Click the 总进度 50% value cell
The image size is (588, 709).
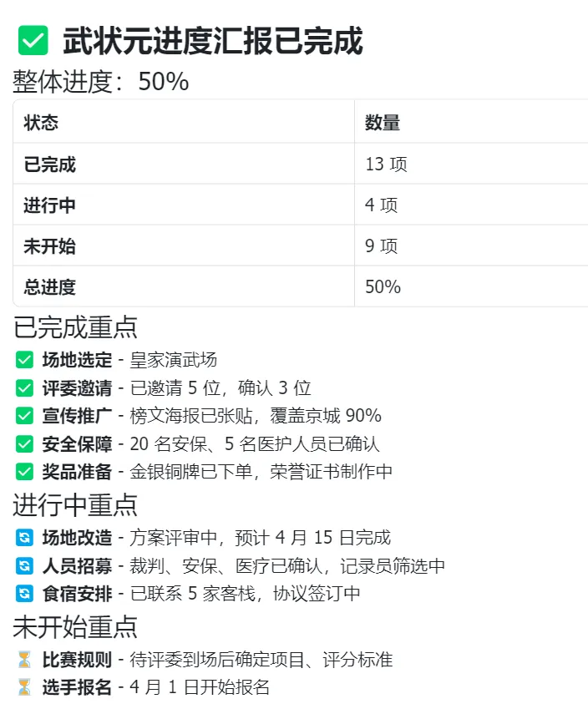click(383, 287)
